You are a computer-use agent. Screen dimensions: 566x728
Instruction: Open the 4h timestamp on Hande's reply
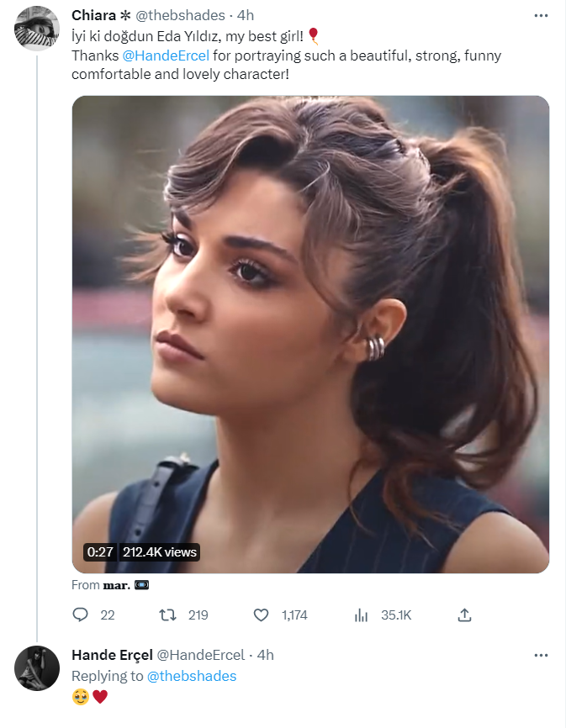pos(265,655)
